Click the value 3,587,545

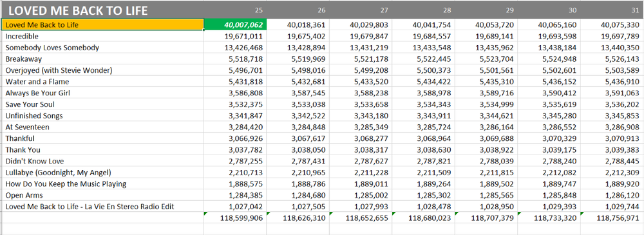point(298,93)
